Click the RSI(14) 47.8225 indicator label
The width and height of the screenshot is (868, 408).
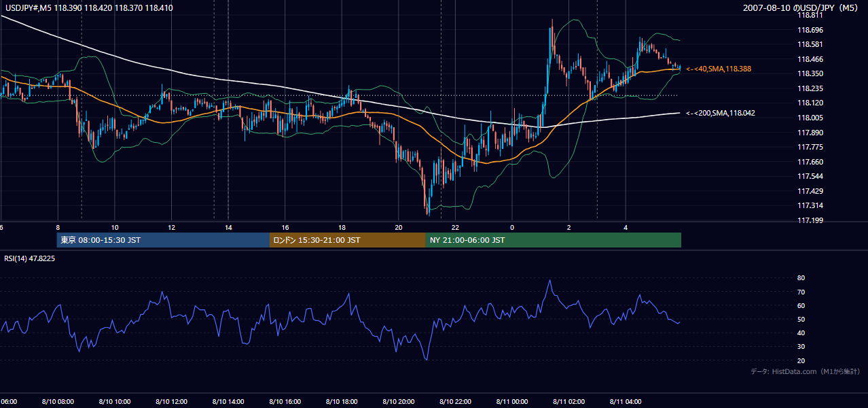(x=31, y=258)
